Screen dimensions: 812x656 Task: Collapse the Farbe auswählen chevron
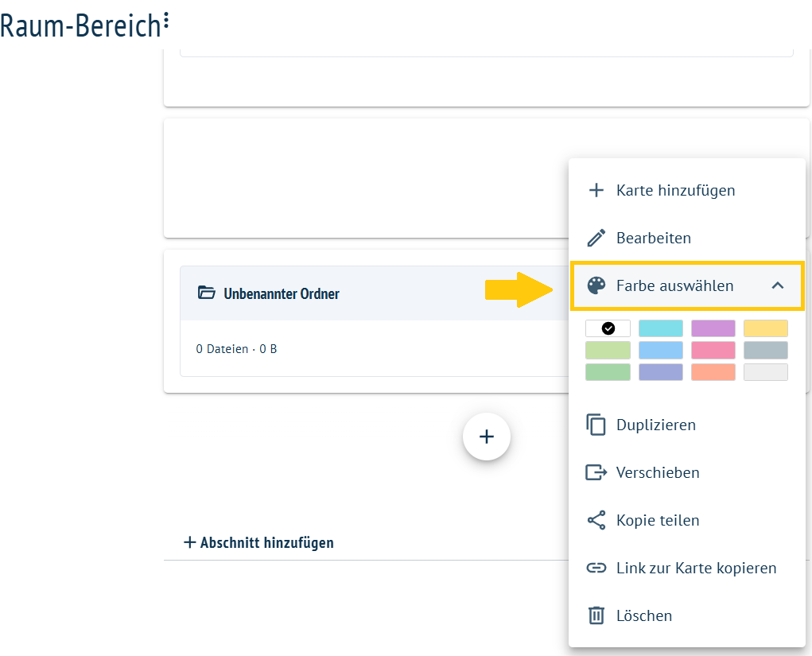[777, 285]
